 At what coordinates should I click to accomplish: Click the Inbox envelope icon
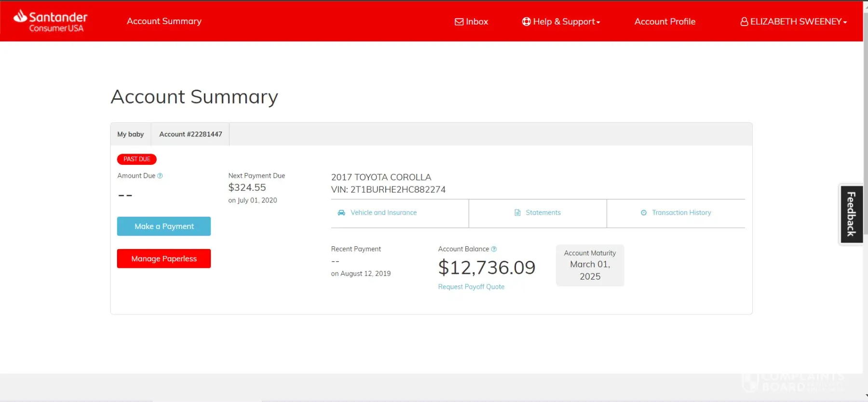click(459, 22)
